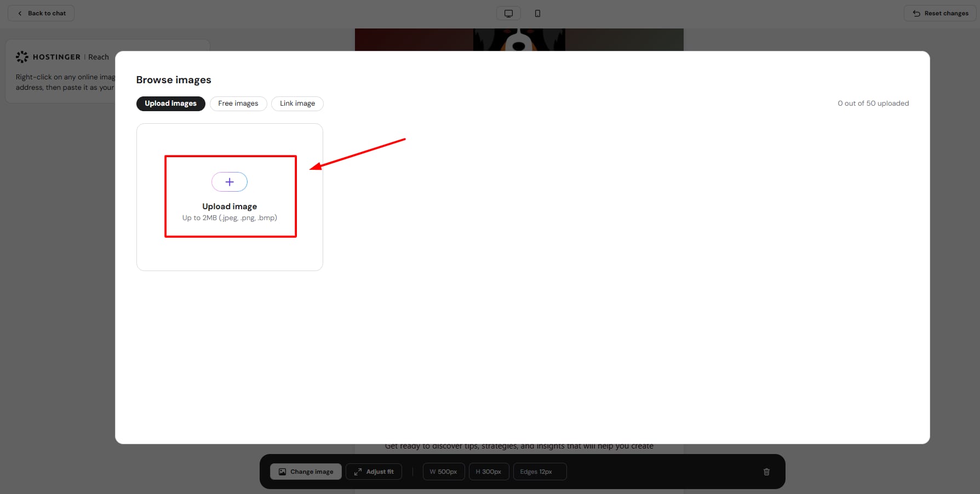Click the "0 out of 50 uploaded" counter
Screen dimensions: 980x494
pyautogui.click(x=873, y=104)
